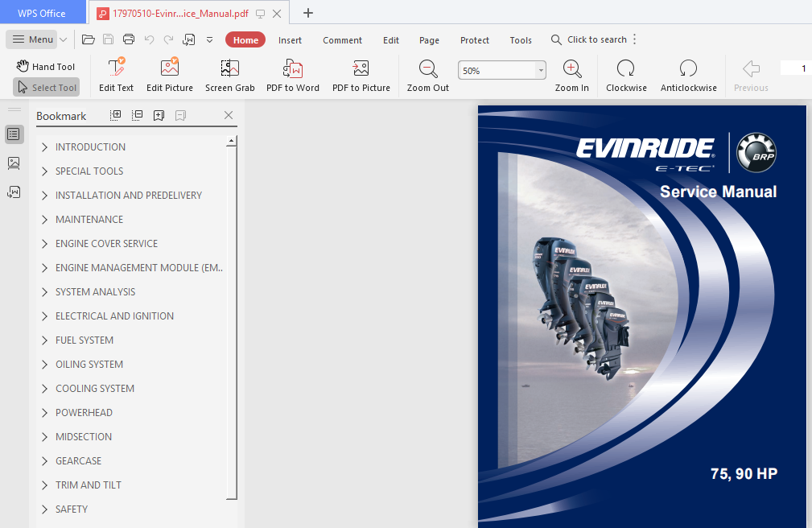812x528 pixels.
Task: Close the PDF document tab
Action: pos(277,14)
